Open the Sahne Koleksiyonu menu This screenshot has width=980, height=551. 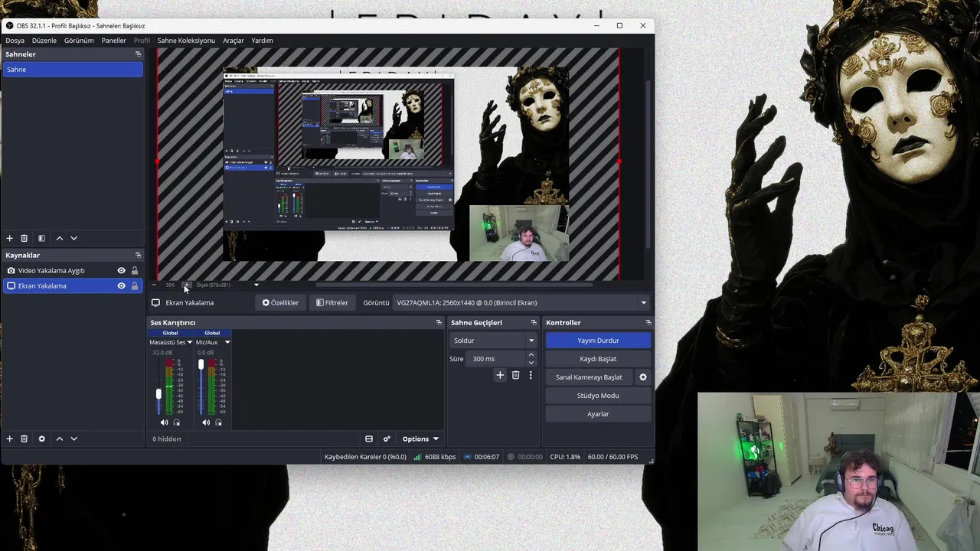click(186, 41)
